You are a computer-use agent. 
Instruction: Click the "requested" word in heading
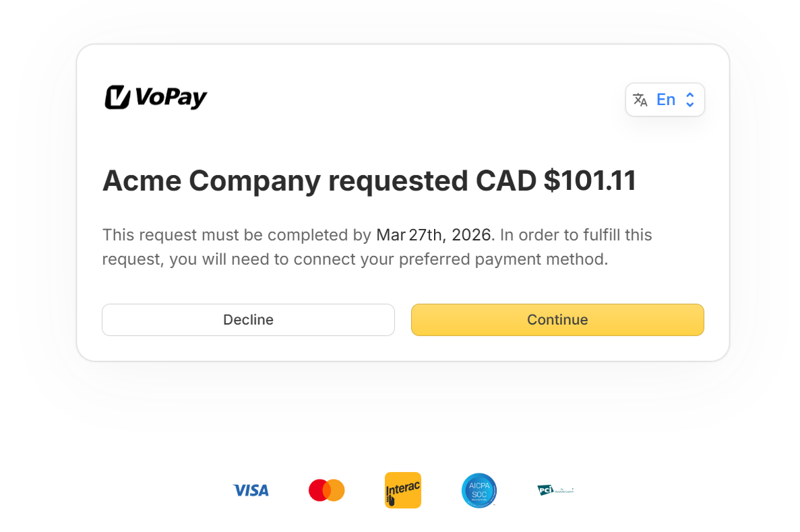tap(398, 181)
